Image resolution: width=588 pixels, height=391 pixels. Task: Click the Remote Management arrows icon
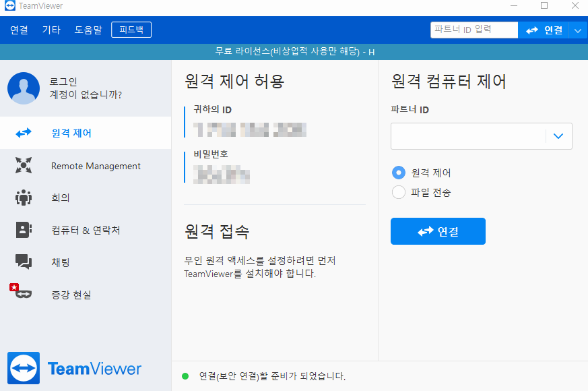tap(24, 165)
